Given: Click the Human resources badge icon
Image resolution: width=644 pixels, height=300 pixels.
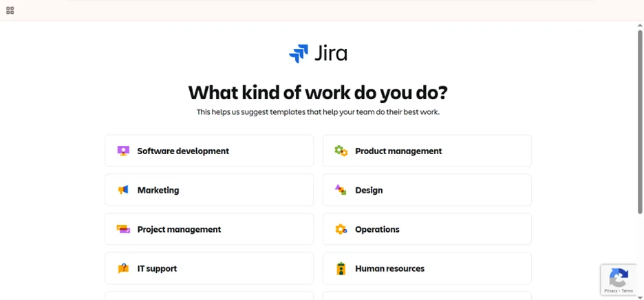Looking at the screenshot, I should (x=341, y=269).
